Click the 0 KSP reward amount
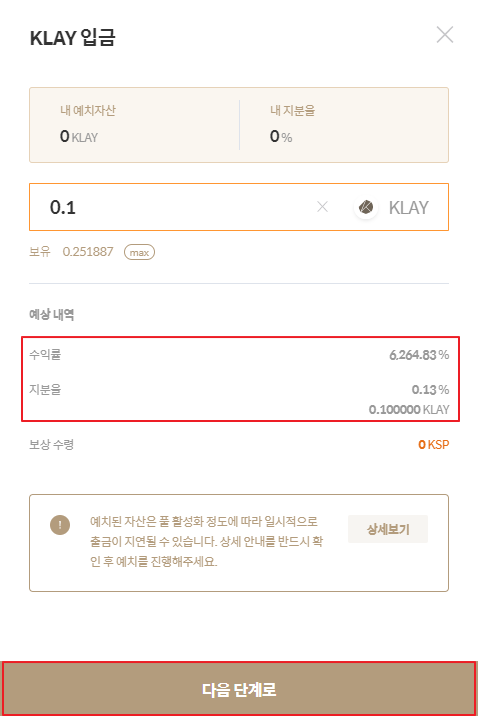478x716 pixels. [x=434, y=444]
